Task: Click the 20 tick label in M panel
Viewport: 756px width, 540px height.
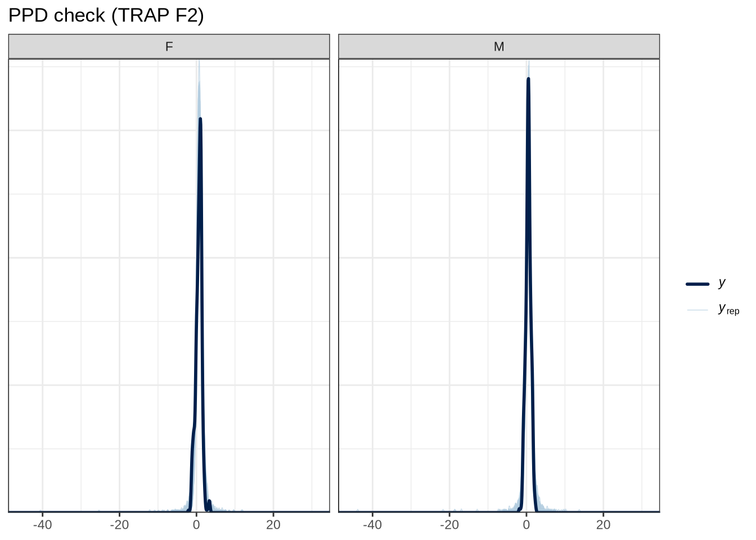Action: pos(603,525)
